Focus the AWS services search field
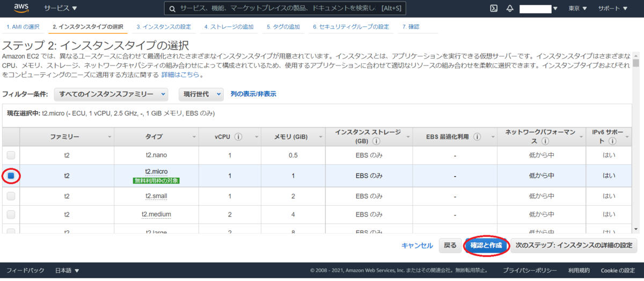 (285, 9)
